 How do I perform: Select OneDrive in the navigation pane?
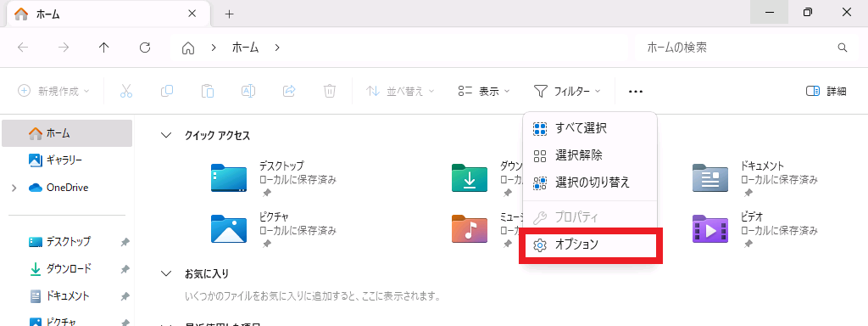[x=67, y=188]
